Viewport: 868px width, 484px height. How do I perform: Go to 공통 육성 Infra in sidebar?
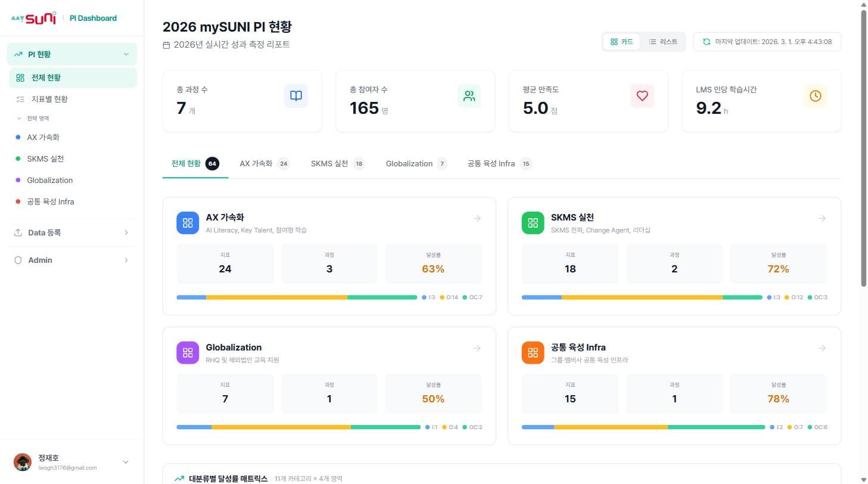pyautogui.click(x=73, y=201)
